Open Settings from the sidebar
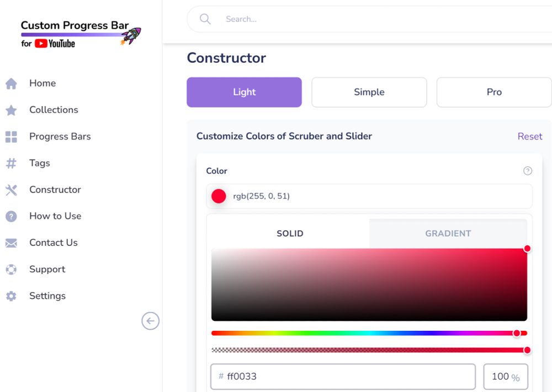 click(47, 296)
